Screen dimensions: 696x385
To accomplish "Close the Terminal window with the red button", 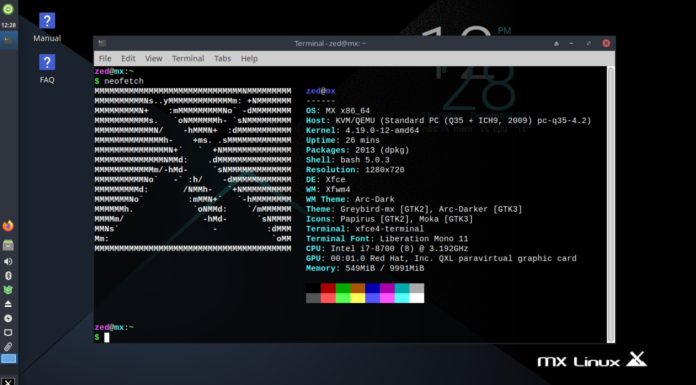I will point(606,43).
